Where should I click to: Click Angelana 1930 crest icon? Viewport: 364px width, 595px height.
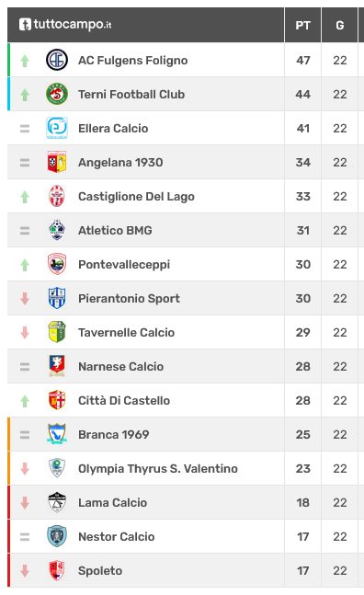click(x=57, y=162)
